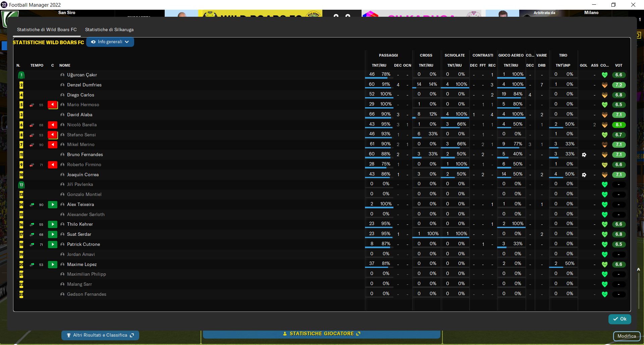Click green substituted-on arrow for Thilo Kehrer
Image resolution: width=644 pixels, height=345 pixels.
click(53, 224)
